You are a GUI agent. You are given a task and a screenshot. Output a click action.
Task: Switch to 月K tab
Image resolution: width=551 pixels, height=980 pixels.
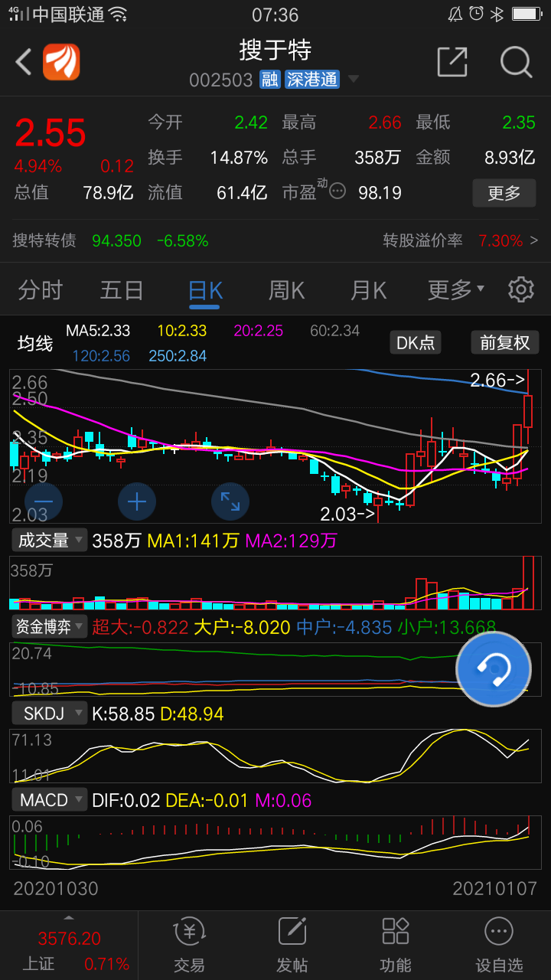(x=368, y=290)
